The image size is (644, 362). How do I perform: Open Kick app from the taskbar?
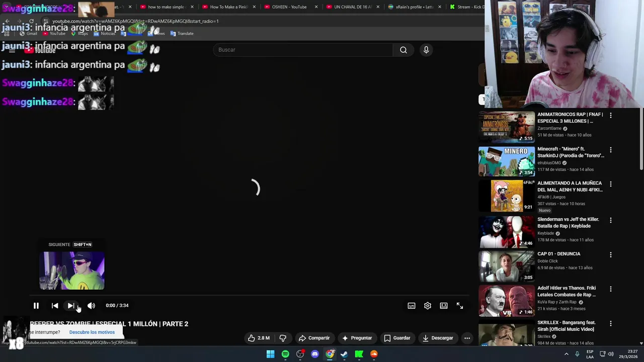[x=359, y=354]
